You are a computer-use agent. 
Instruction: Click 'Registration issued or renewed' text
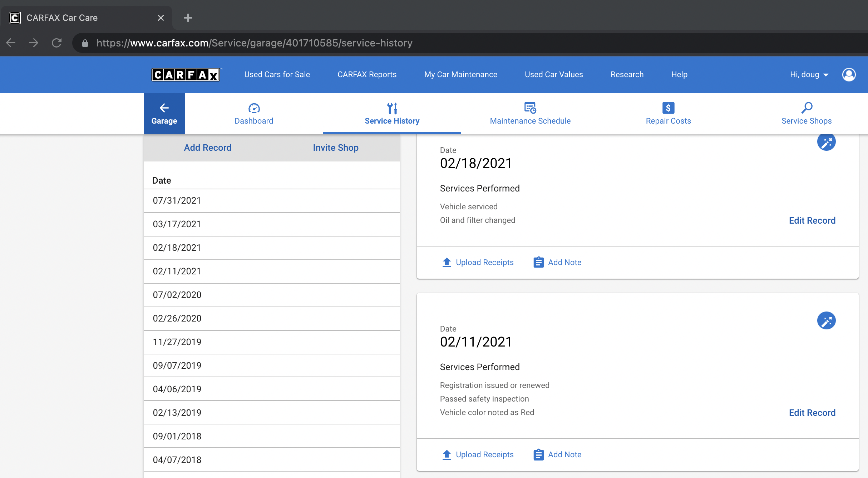pyautogui.click(x=495, y=385)
